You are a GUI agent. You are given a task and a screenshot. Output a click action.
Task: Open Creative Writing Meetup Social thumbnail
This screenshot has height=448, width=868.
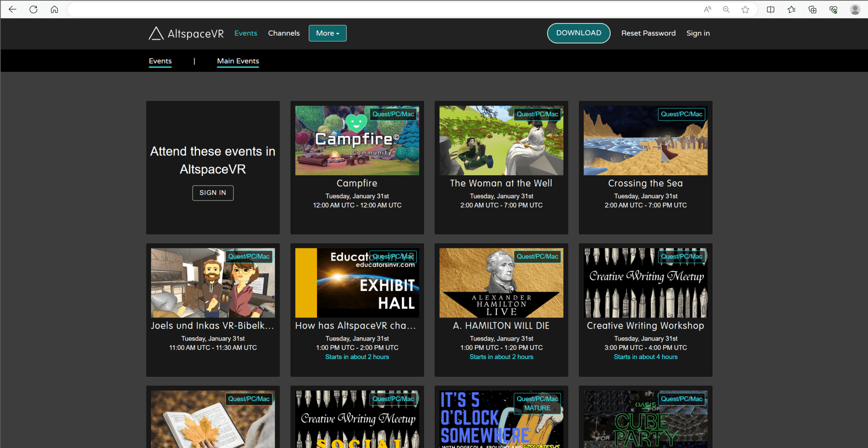pos(357,420)
